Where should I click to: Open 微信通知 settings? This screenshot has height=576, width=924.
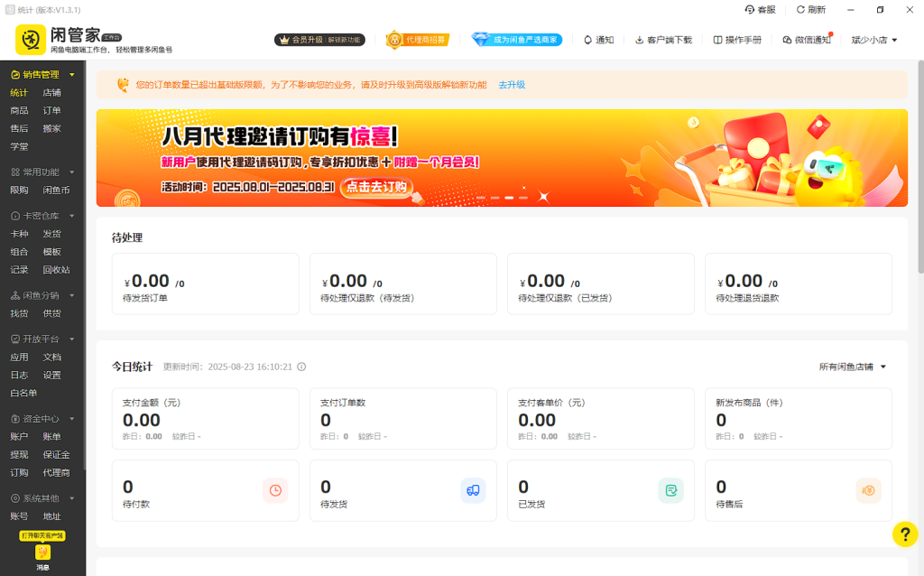(806, 40)
